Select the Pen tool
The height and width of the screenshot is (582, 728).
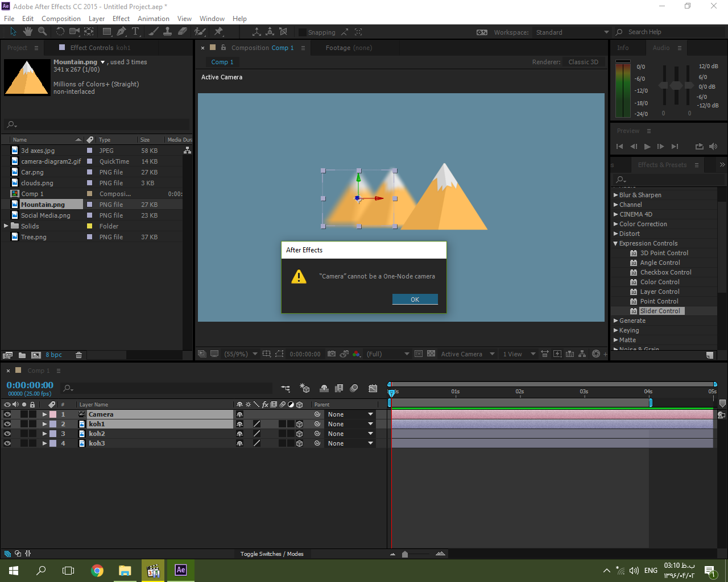121,32
